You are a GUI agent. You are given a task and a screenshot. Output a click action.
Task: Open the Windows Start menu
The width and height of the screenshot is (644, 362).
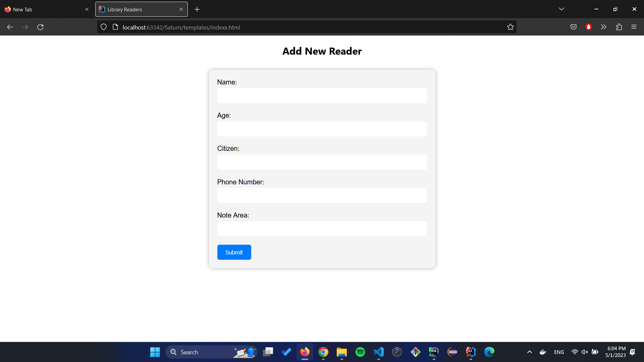(x=155, y=352)
